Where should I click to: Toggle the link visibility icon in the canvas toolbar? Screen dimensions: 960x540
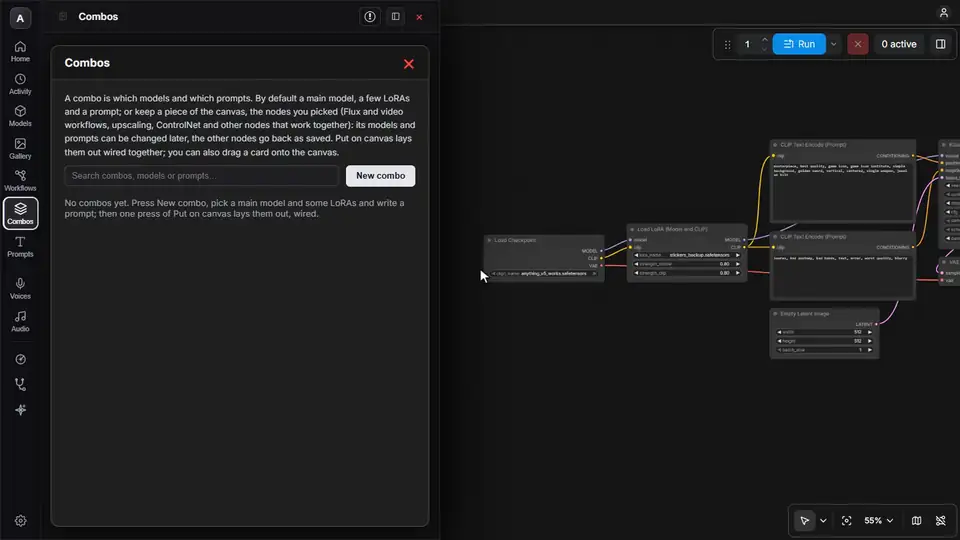tap(940, 521)
